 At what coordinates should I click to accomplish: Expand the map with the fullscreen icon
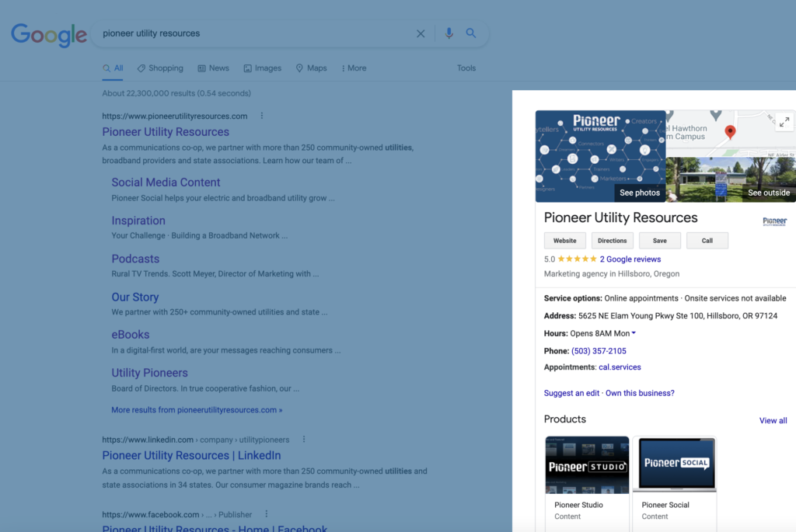pos(784,122)
